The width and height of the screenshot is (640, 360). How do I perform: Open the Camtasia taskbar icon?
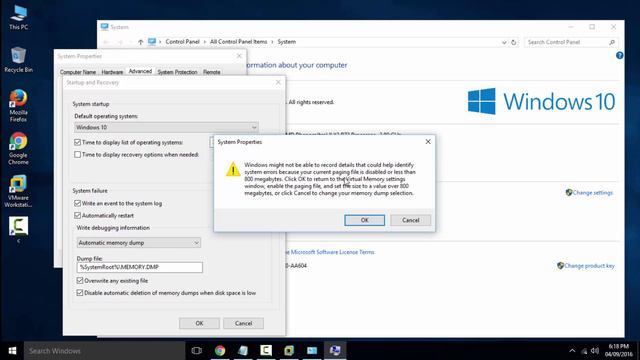[266, 350]
